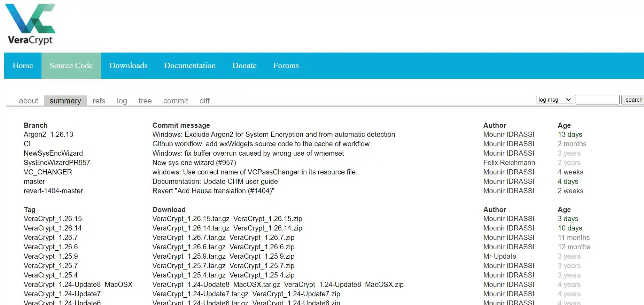
Task: Open the diff tab
Action: 204,101
